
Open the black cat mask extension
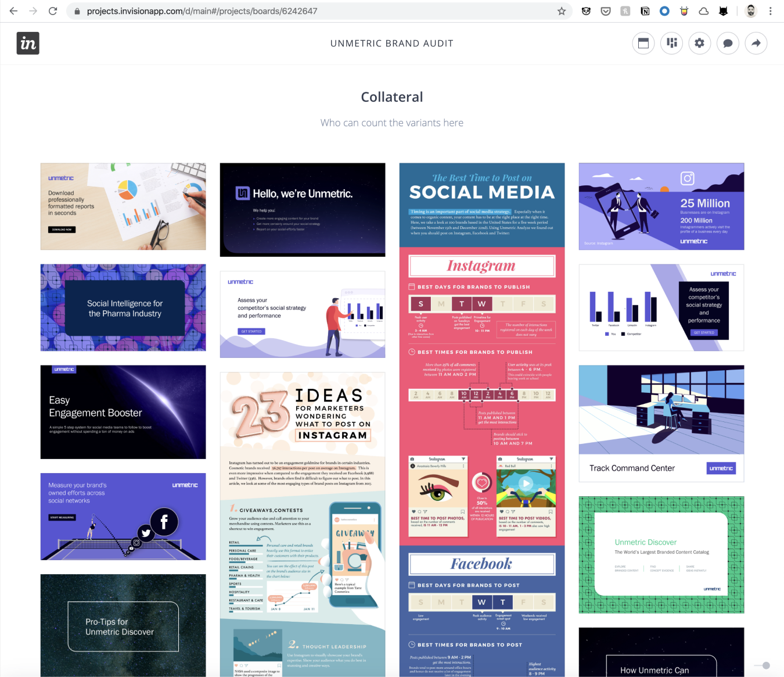point(724,11)
